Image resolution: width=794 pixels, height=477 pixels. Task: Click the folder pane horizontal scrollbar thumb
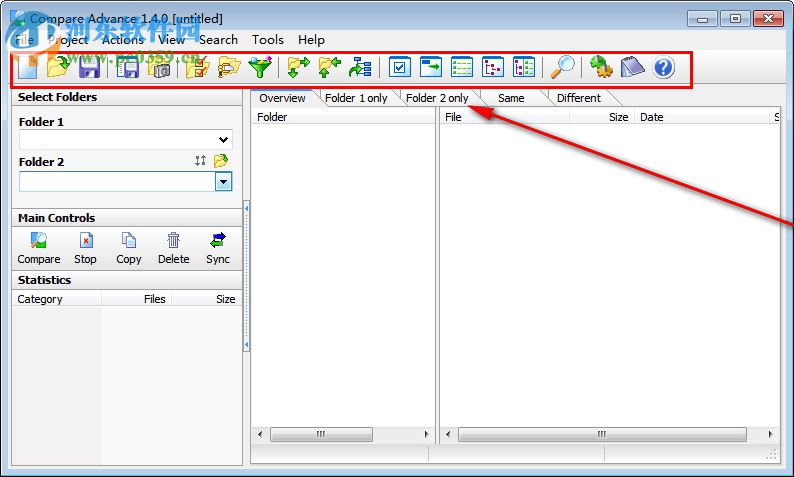(x=321, y=434)
